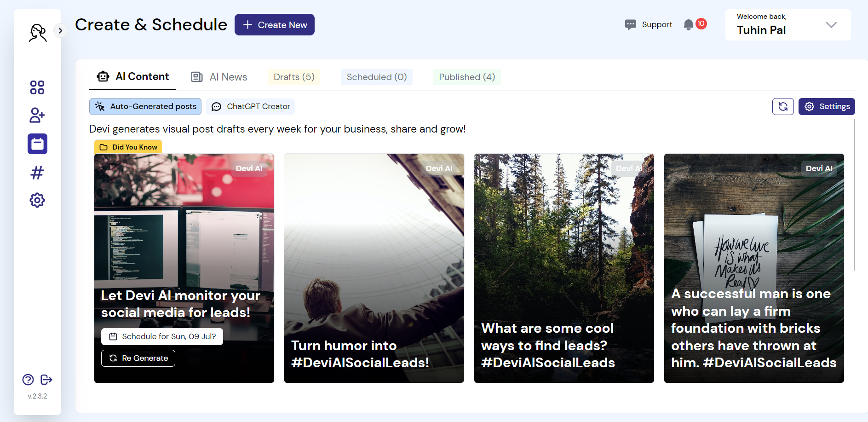Screen dimensions: 868x422
Task: Open the settings gear icon in the sidebar
Action: pyautogui.click(x=37, y=200)
